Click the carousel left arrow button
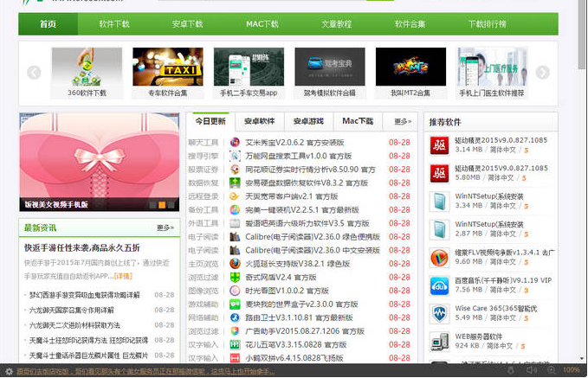588x378 pixels. (34, 73)
